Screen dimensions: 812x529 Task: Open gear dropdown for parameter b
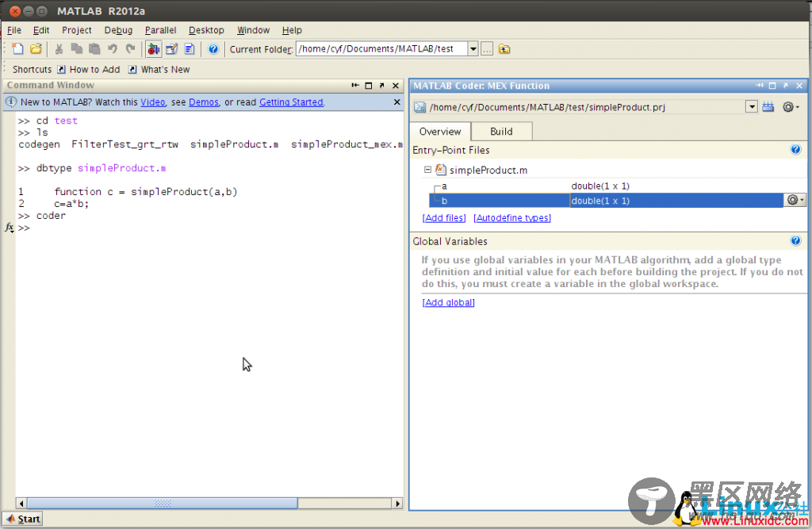pyautogui.click(x=795, y=200)
